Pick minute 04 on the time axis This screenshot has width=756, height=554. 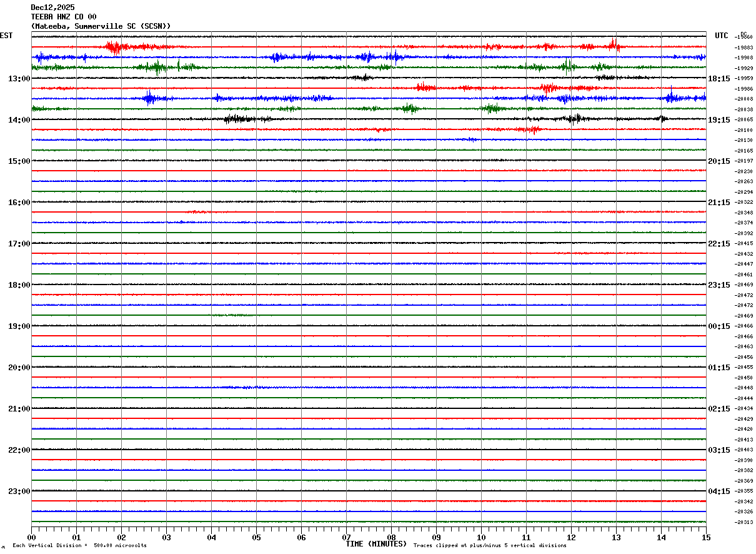pyautogui.click(x=211, y=537)
